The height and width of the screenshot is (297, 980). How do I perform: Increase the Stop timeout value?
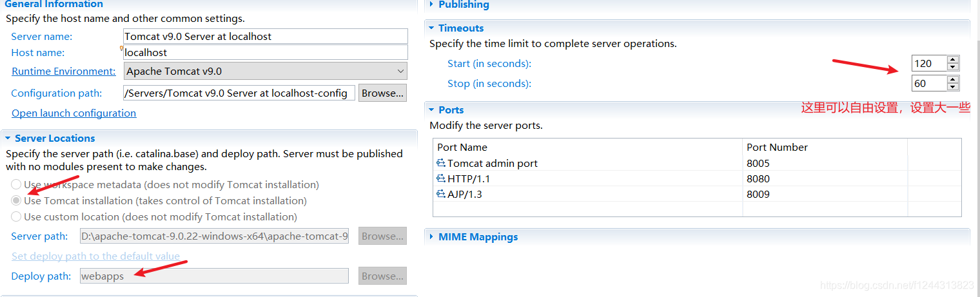(953, 80)
